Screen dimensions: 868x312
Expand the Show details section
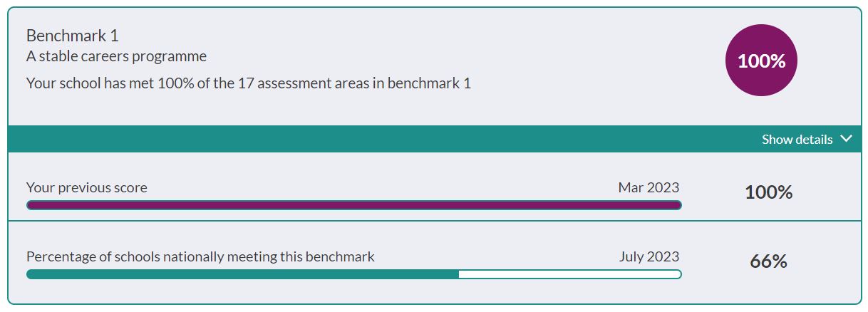pos(807,139)
